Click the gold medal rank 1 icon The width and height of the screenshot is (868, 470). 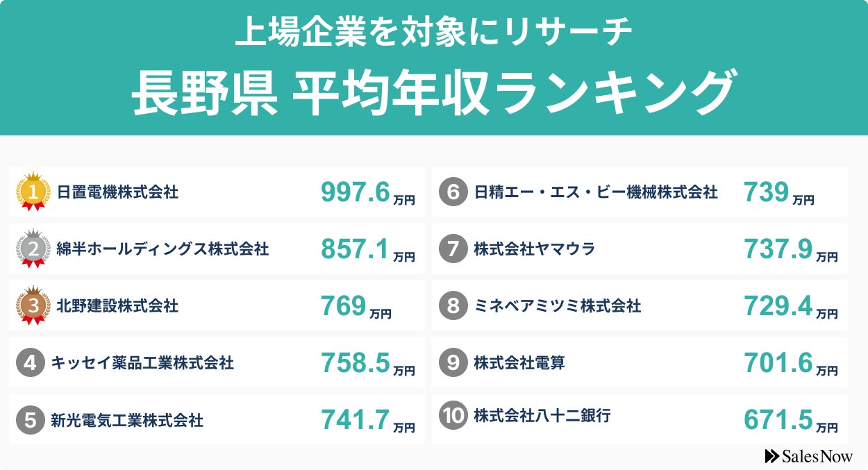(x=33, y=190)
